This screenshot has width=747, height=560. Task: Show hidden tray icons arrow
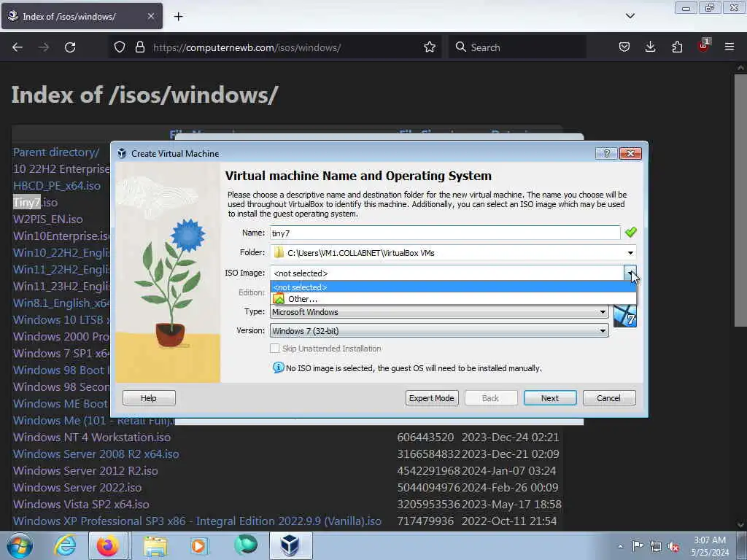620,547
